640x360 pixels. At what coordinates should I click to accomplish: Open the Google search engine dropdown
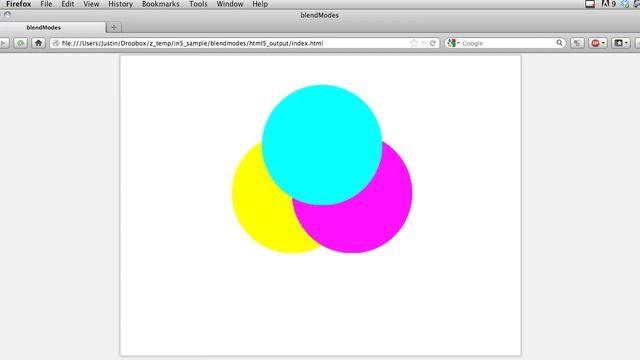coord(453,43)
